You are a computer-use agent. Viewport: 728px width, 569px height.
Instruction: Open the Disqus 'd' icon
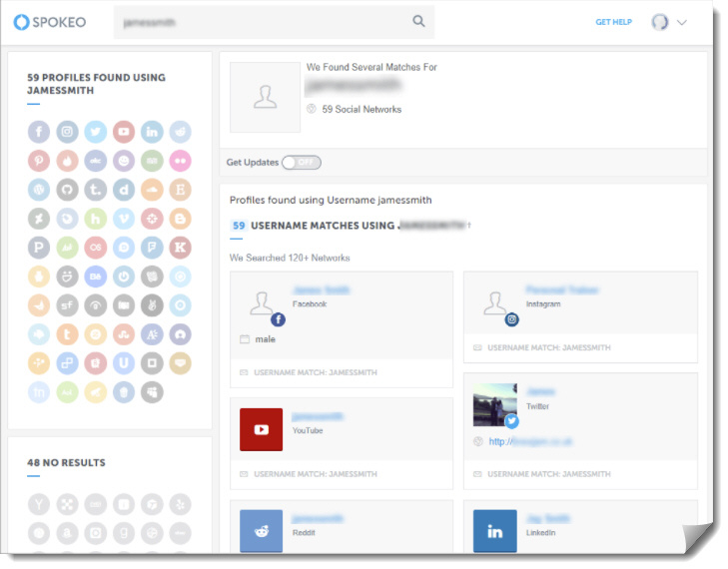click(124, 190)
